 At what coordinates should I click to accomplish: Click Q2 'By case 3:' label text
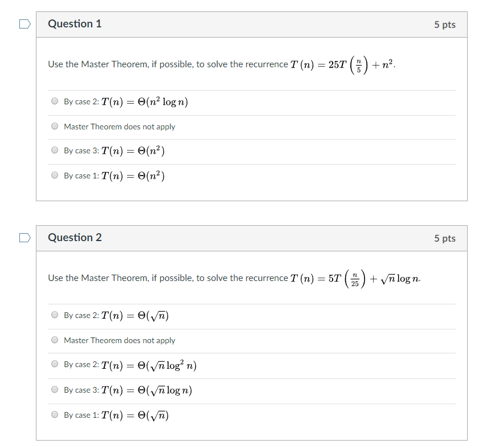(81, 390)
